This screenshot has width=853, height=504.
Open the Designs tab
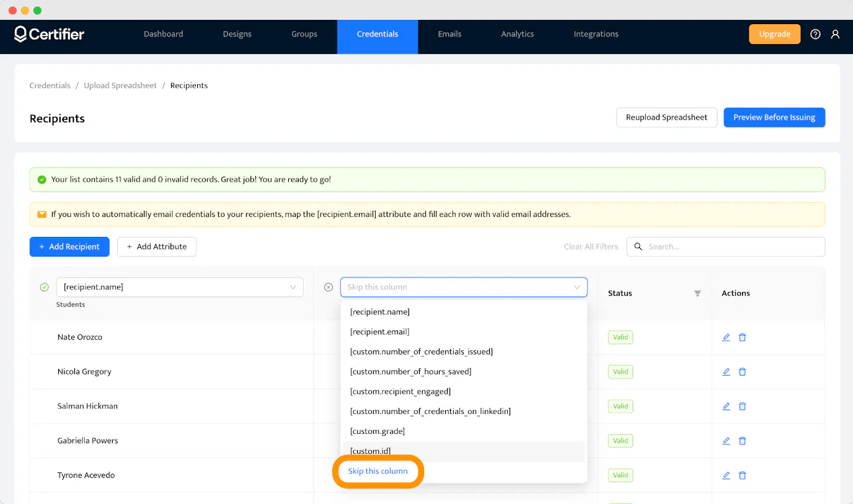237,34
